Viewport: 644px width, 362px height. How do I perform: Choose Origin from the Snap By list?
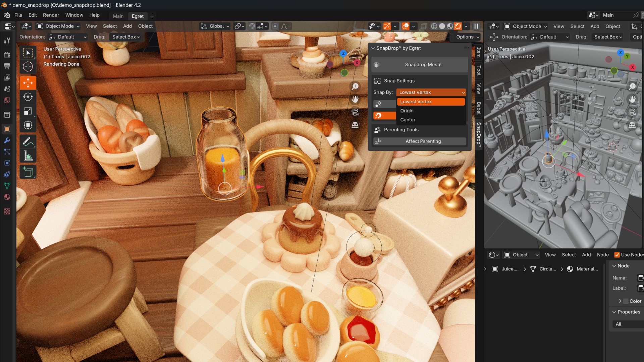pyautogui.click(x=407, y=111)
